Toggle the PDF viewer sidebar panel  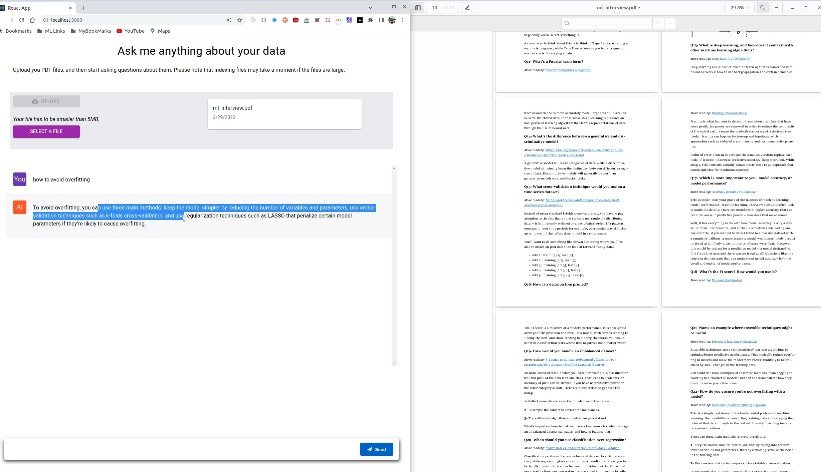click(418, 8)
